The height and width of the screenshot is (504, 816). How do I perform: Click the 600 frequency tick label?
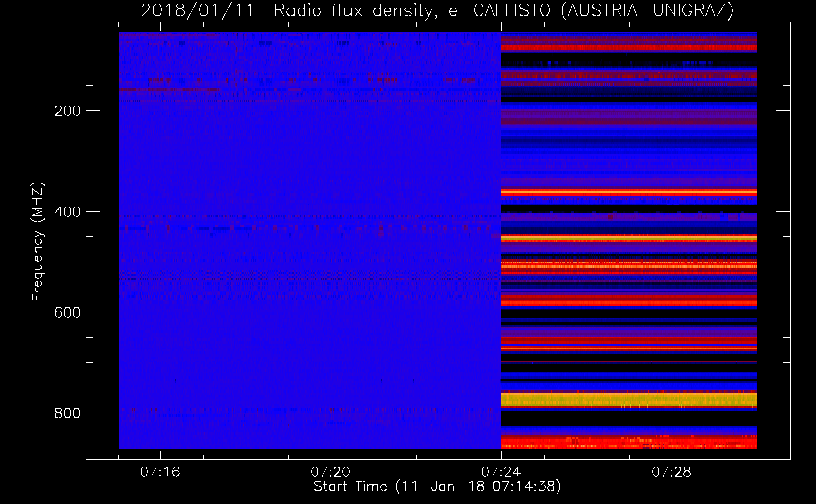point(68,312)
